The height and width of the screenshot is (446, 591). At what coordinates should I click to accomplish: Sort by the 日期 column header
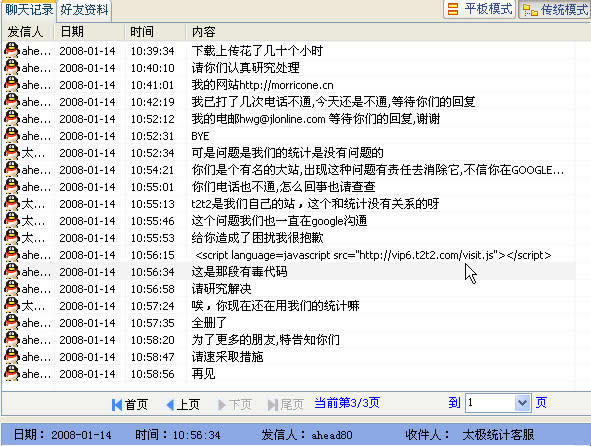coord(90,32)
